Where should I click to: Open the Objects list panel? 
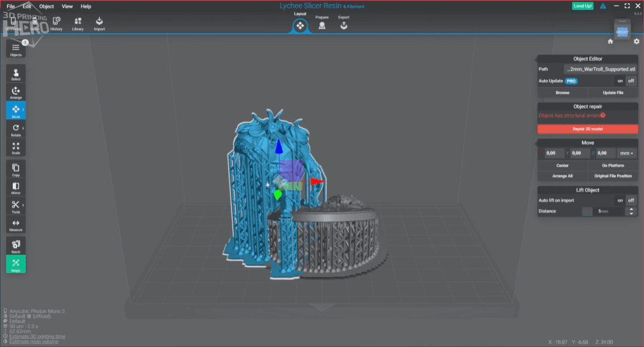click(x=16, y=49)
